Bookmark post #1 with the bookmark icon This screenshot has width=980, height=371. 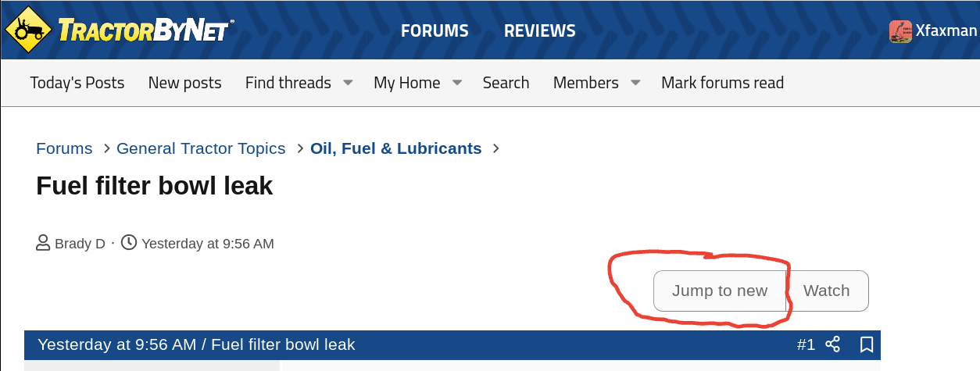(867, 344)
